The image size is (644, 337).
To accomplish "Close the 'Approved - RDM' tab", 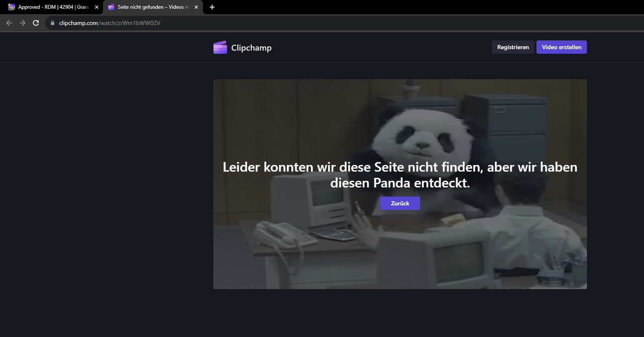I will tap(97, 7).
